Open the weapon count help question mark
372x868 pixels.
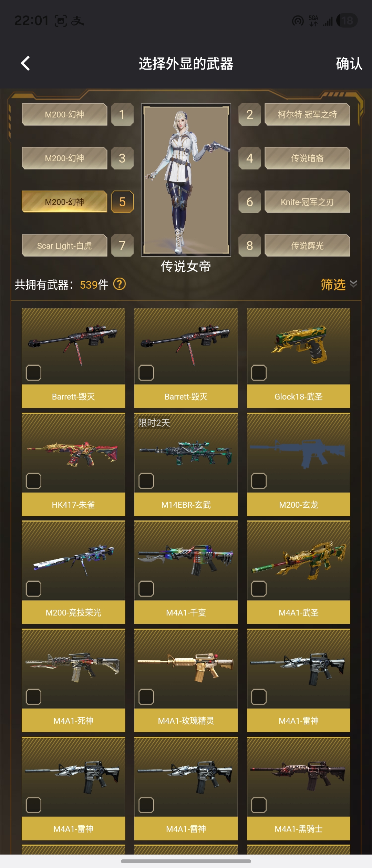point(120,284)
